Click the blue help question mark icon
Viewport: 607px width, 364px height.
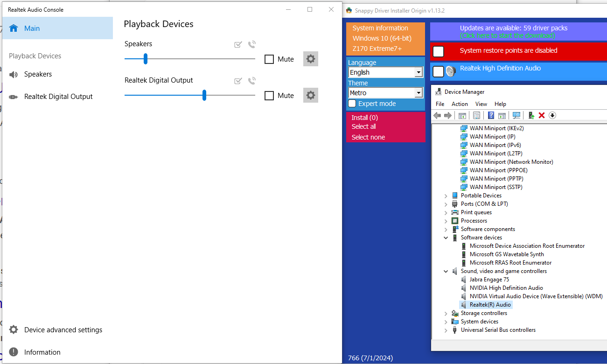tap(491, 115)
